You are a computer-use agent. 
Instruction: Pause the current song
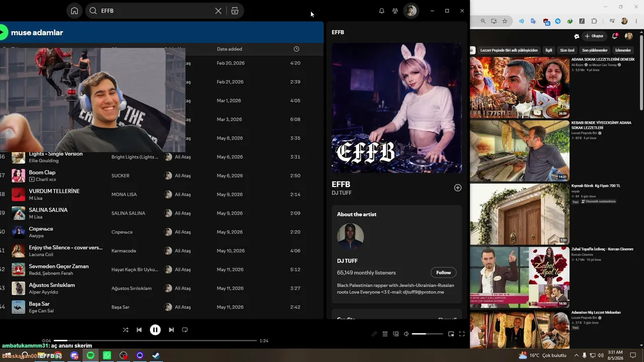tap(155, 330)
